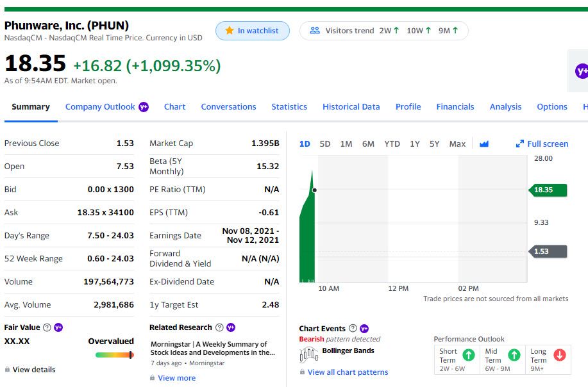Image resolution: width=588 pixels, height=387 pixels.
Task: Go to the Analysis tab
Action: coord(505,107)
